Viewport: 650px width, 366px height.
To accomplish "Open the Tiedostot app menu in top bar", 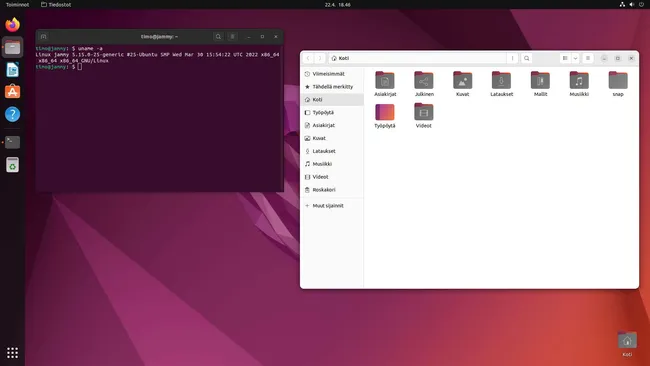I will click(56, 5).
